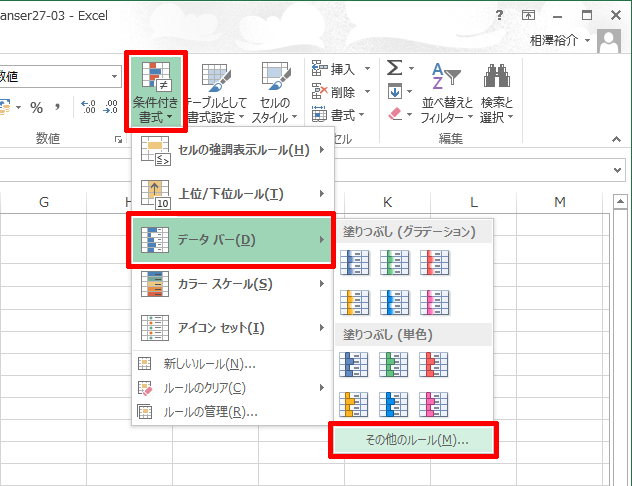632x486 pixels.
Task: Click the Fill down arrow icon
Action: pos(395,91)
